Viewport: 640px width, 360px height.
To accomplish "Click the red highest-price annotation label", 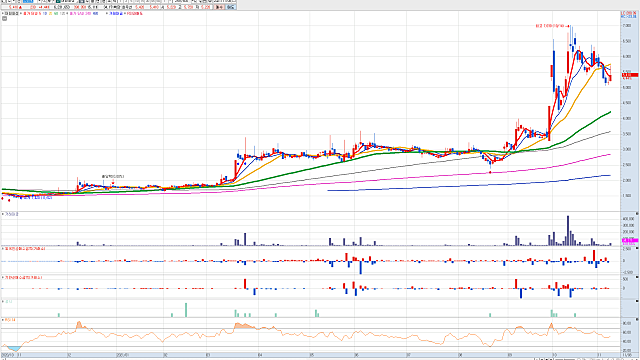I will point(552,26).
